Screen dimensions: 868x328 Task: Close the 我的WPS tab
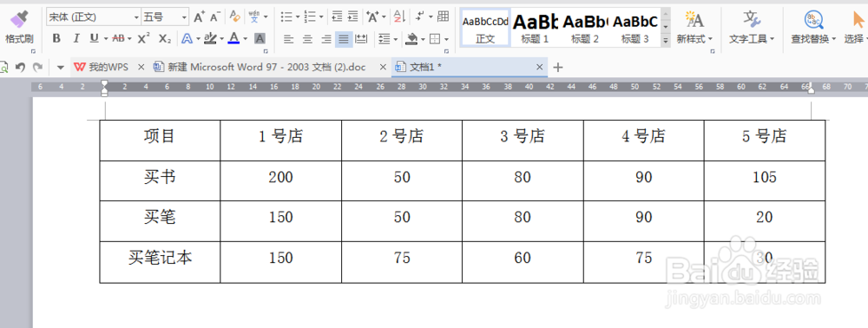141,67
